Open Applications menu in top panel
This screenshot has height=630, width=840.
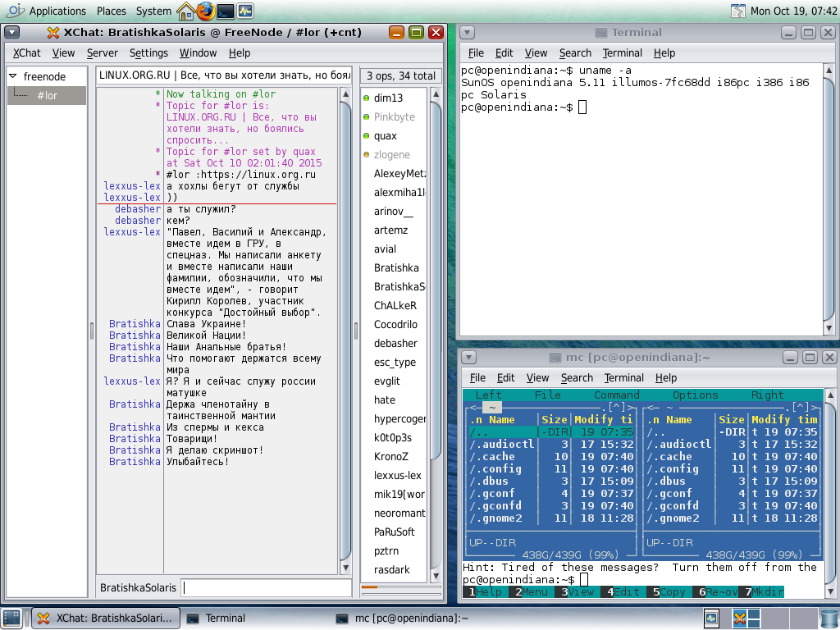[57, 11]
